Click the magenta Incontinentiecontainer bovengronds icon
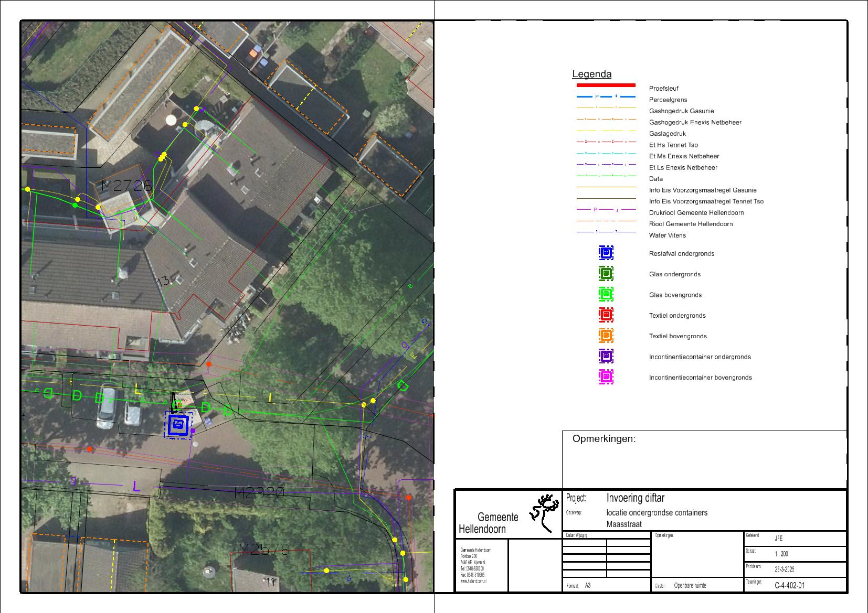868x613 pixels. [606, 377]
